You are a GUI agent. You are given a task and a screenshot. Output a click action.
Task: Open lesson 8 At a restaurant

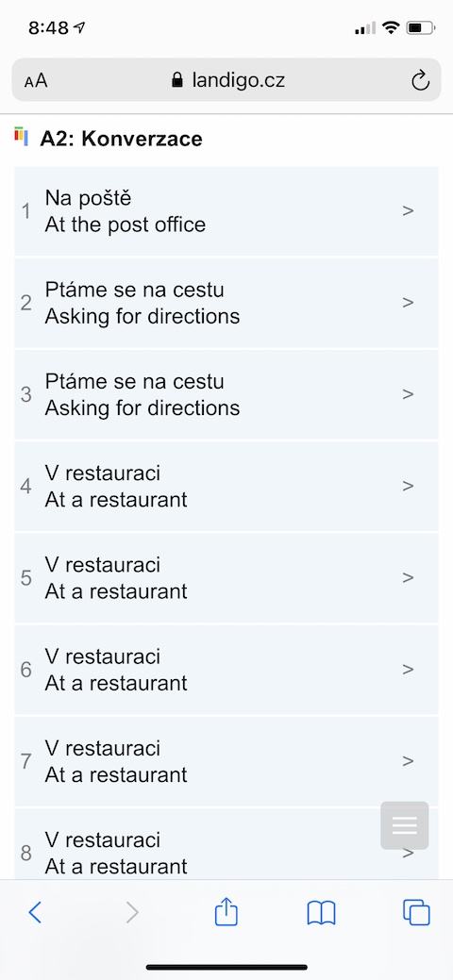[x=226, y=844]
